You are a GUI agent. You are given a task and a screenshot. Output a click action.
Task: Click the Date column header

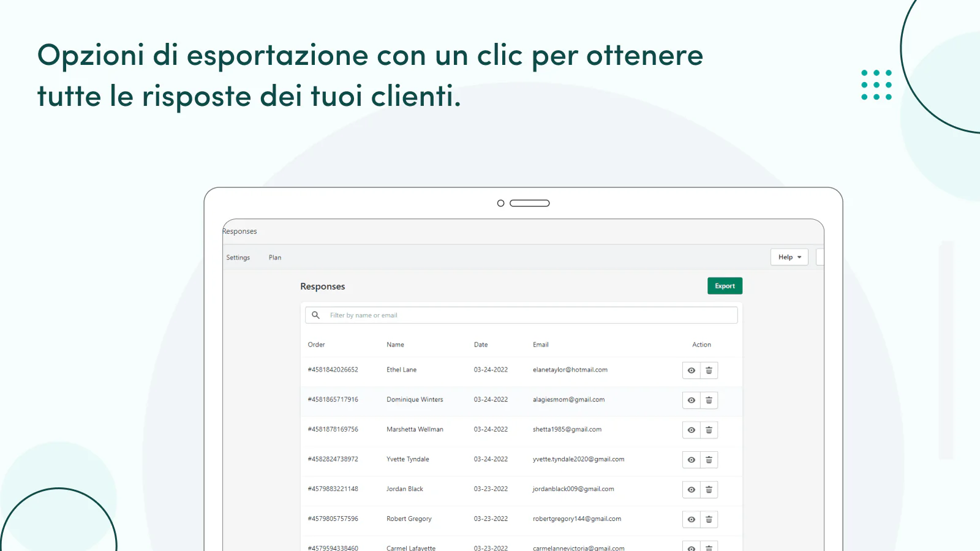tap(481, 345)
